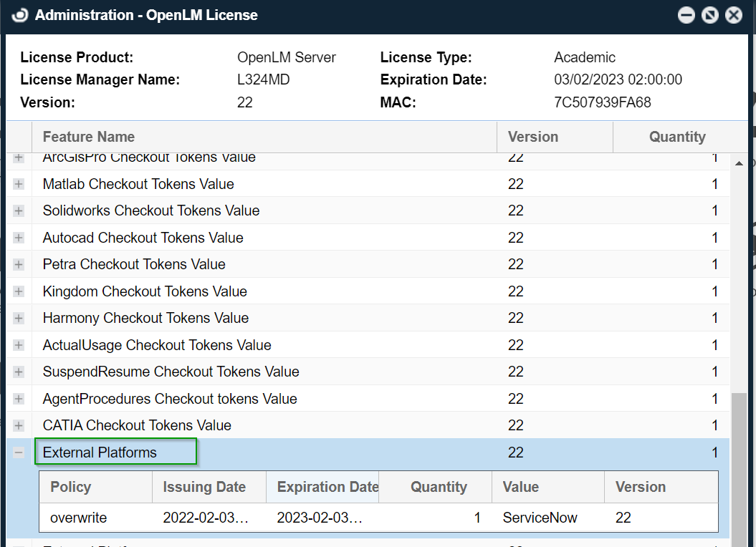
Task: Expand Solidworks Checkout Tokens Value row
Action: tap(19, 211)
